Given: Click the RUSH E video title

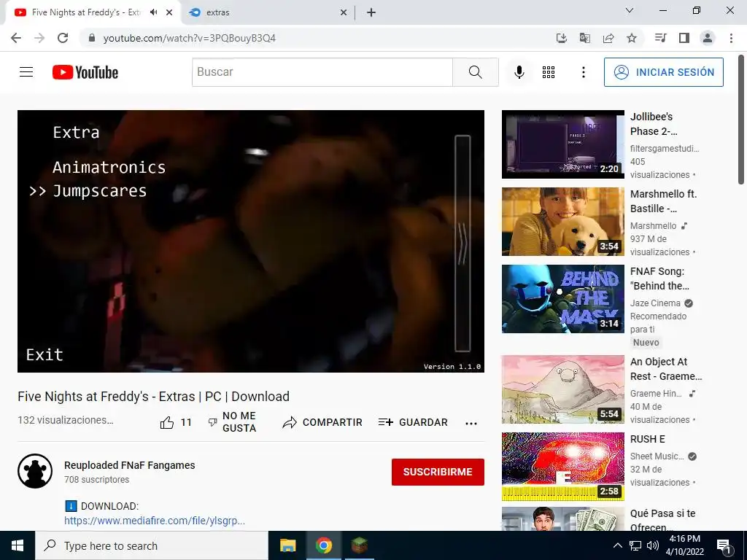Looking at the screenshot, I should point(648,439).
